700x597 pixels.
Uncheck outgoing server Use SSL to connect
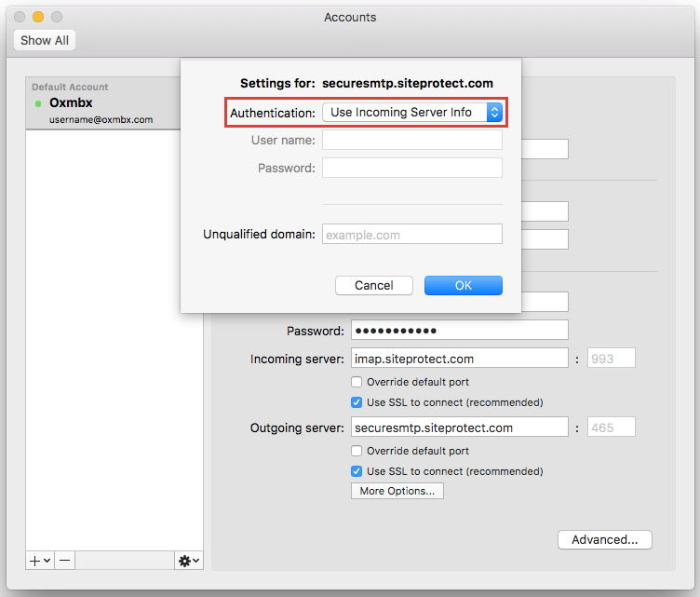(x=357, y=471)
